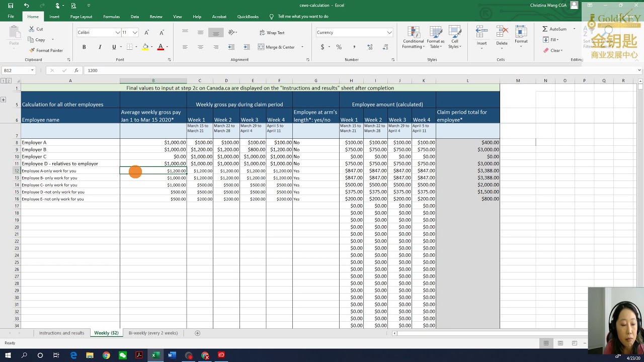Screen dimensions: 644x362
Task: Toggle Bold formatting
Action: [84, 47]
